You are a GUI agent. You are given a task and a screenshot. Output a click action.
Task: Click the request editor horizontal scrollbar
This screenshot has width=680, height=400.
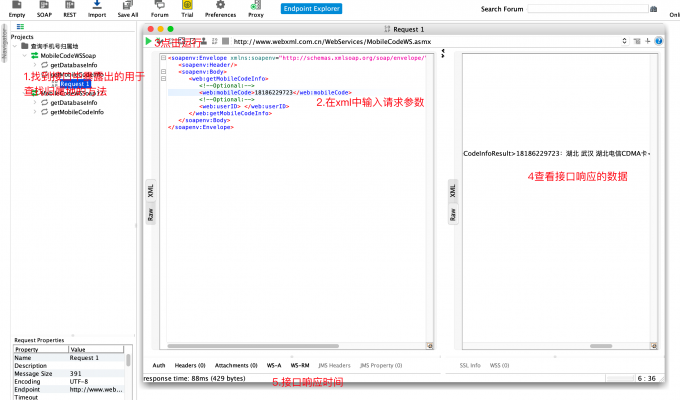pyautogui.click(x=253, y=346)
